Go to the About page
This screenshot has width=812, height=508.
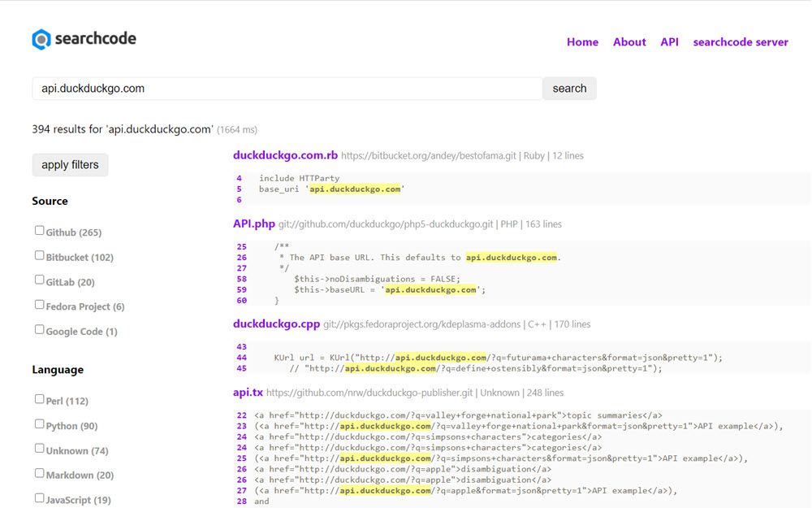click(x=629, y=42)
